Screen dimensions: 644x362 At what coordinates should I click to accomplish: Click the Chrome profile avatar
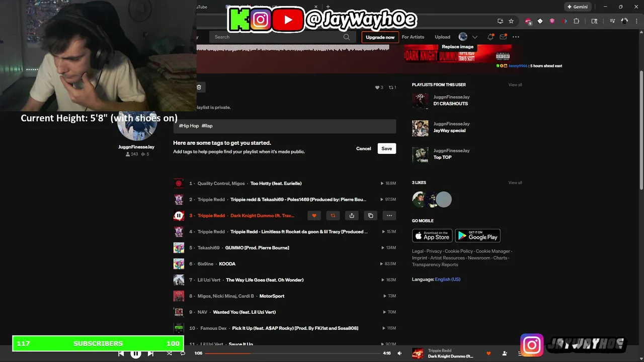pyautogui.click(x=624, y=21)
